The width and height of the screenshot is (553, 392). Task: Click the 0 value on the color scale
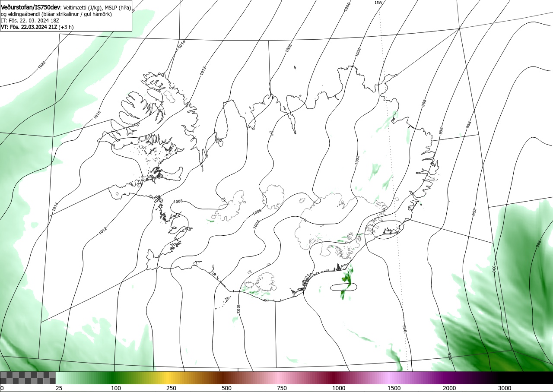2,388
